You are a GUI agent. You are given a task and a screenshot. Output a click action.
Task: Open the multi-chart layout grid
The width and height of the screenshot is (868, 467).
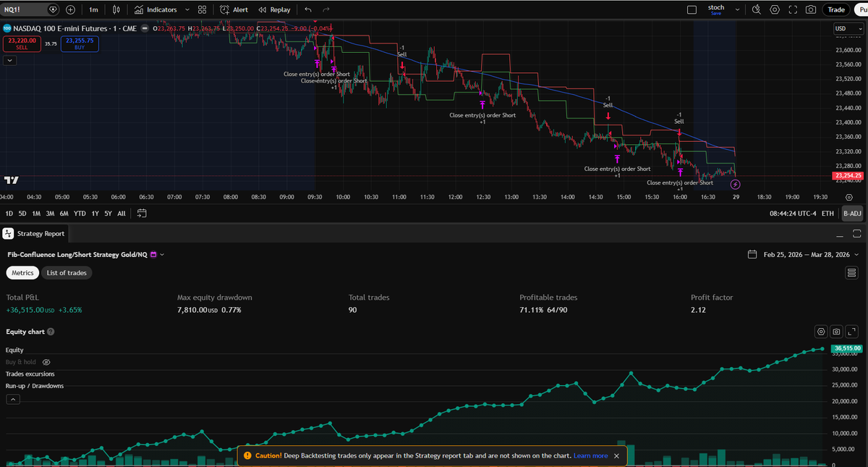202,9
